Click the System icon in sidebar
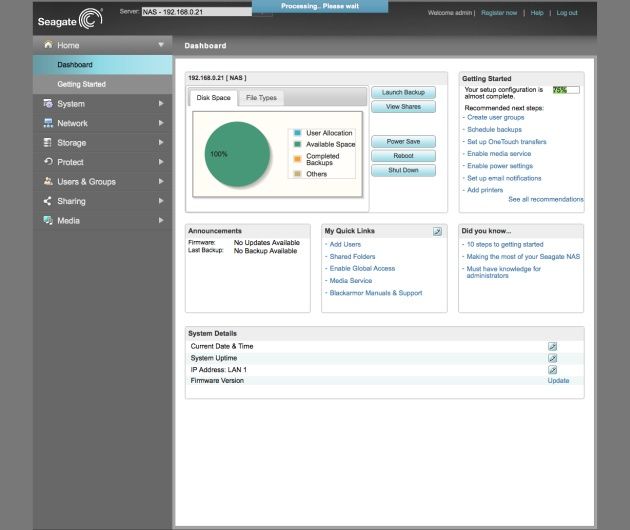 coord(48,103)
